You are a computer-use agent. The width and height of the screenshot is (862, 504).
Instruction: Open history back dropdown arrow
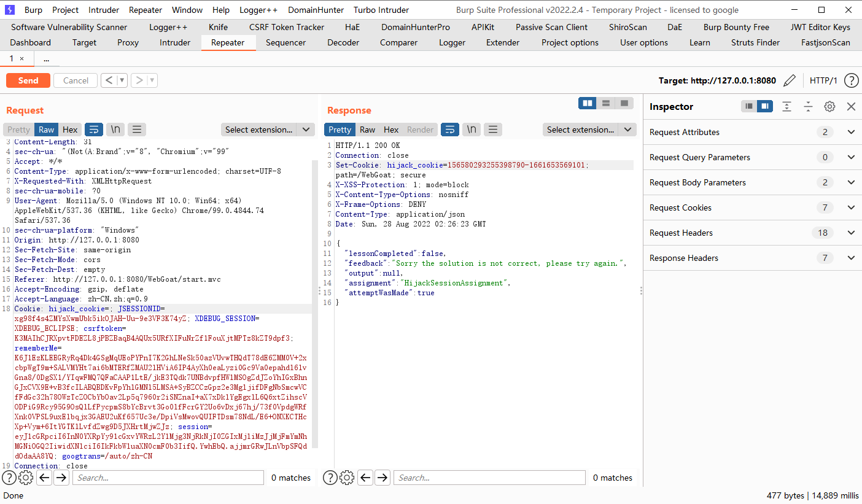tap(122, 80)
